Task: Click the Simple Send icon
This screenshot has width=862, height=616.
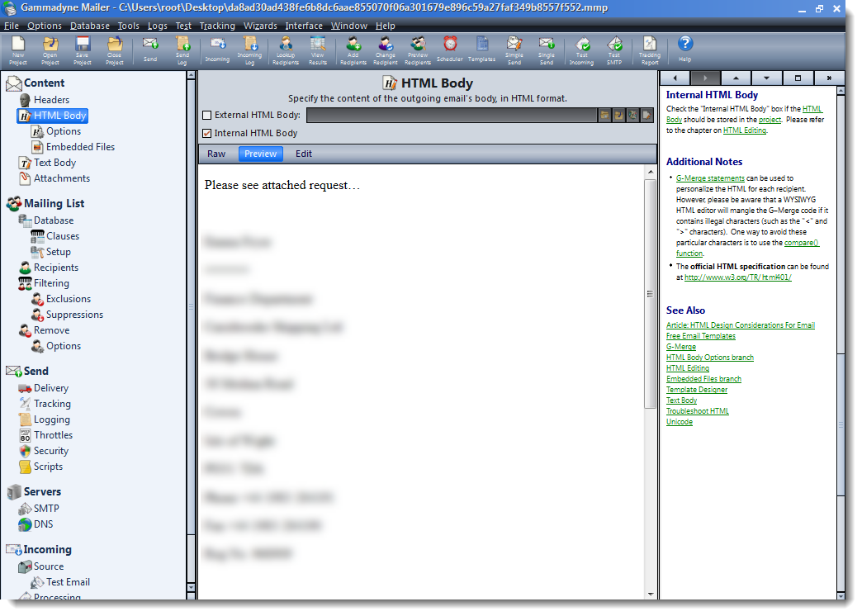Action: [x=514, y=50]
